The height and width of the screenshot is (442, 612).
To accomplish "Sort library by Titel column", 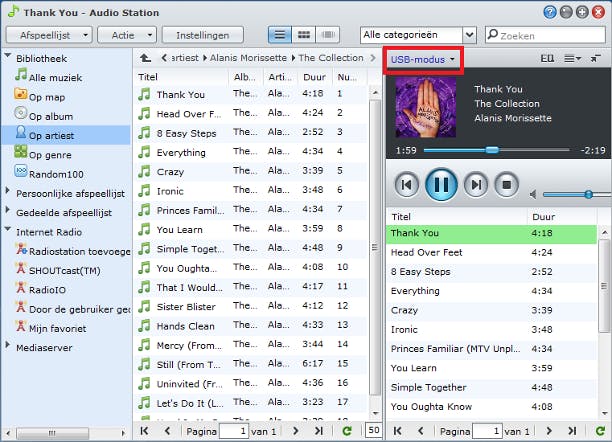I will [181, 77].
